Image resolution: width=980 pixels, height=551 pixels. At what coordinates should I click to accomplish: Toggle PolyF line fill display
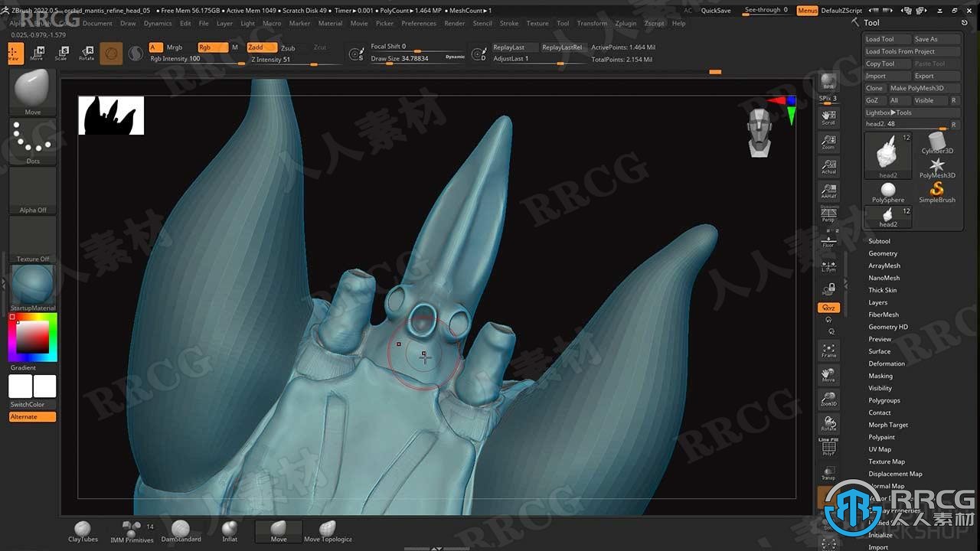tap(828, 448)
